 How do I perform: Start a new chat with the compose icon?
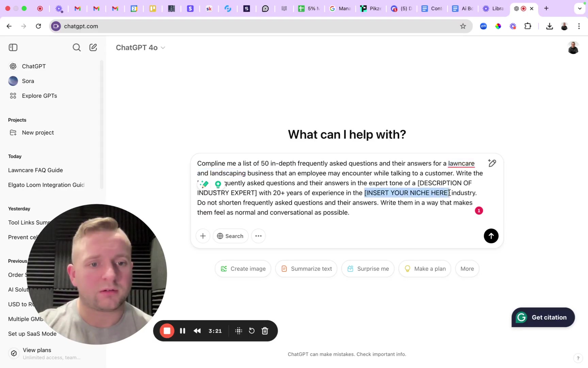point(93,47)
